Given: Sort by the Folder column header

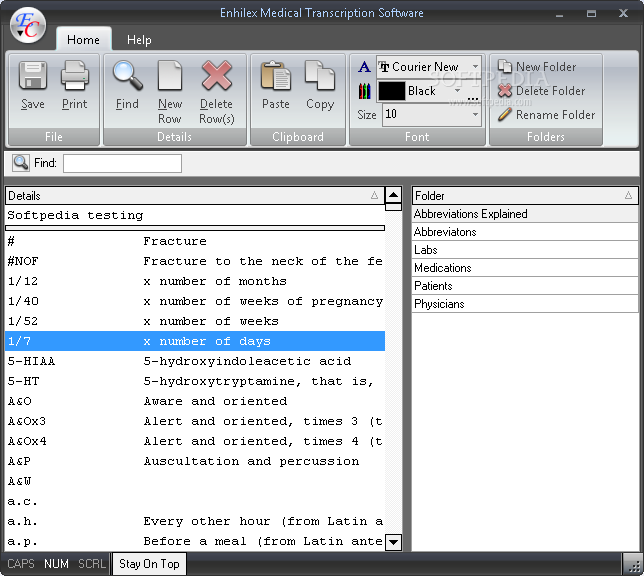Looking at the screenshot, I should tap(525, 196).
